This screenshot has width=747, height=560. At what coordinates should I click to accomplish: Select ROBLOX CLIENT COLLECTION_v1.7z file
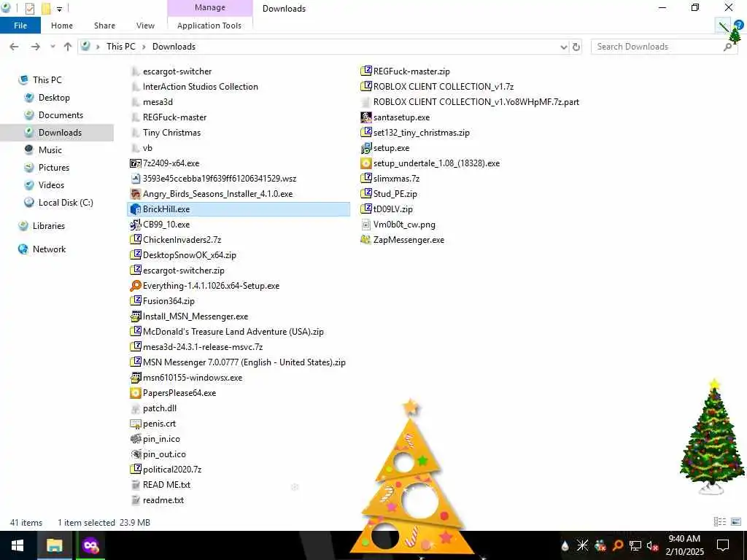[x=444, y=87]
